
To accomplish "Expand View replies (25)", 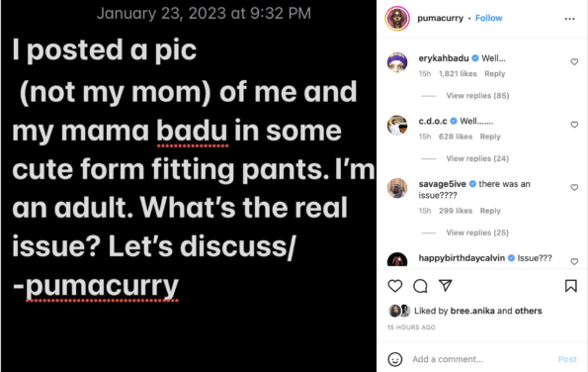I will tap(477, 232).
